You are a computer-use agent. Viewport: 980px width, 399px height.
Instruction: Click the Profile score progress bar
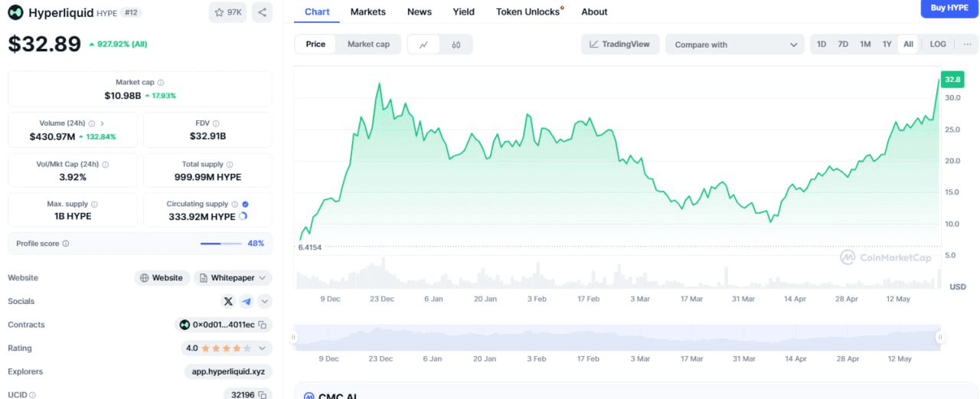tap(221, 244)
